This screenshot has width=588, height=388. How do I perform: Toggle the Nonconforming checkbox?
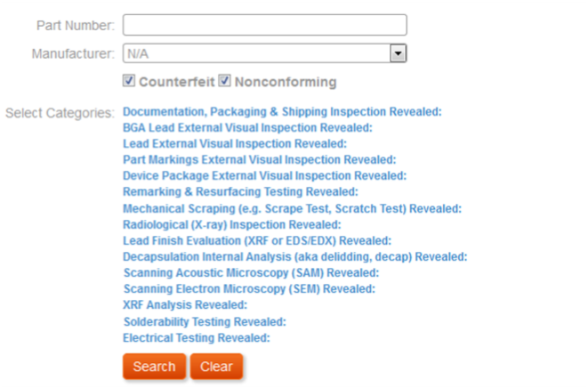coord(225,82)
